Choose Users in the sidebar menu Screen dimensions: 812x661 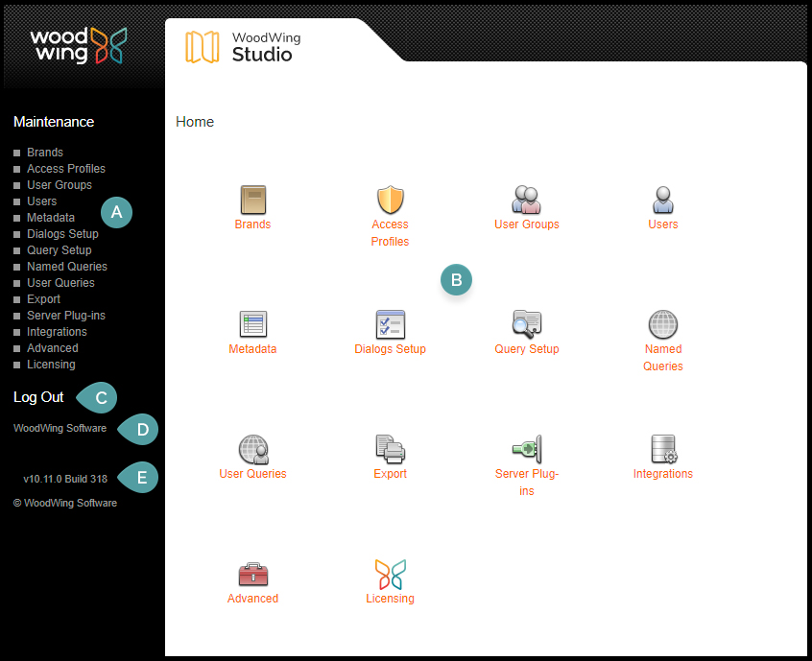tap(41, 201)
